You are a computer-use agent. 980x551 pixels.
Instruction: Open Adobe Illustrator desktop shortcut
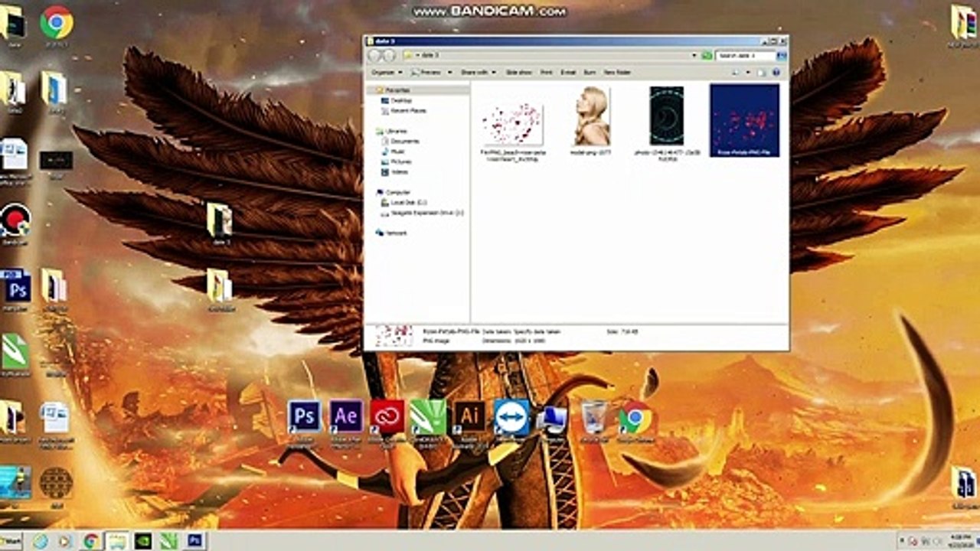pyautogui.click(x=469, y=418)
